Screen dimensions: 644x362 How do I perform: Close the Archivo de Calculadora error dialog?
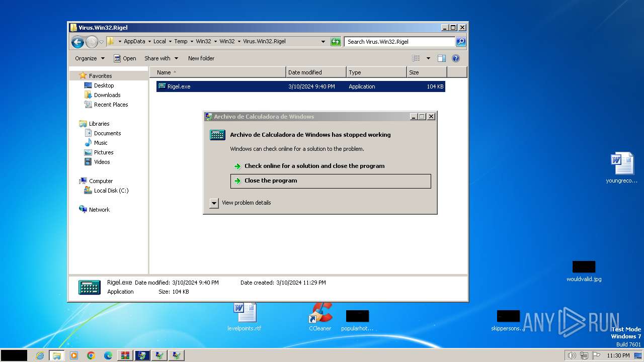pyautogui.click(x=431, y=117)
